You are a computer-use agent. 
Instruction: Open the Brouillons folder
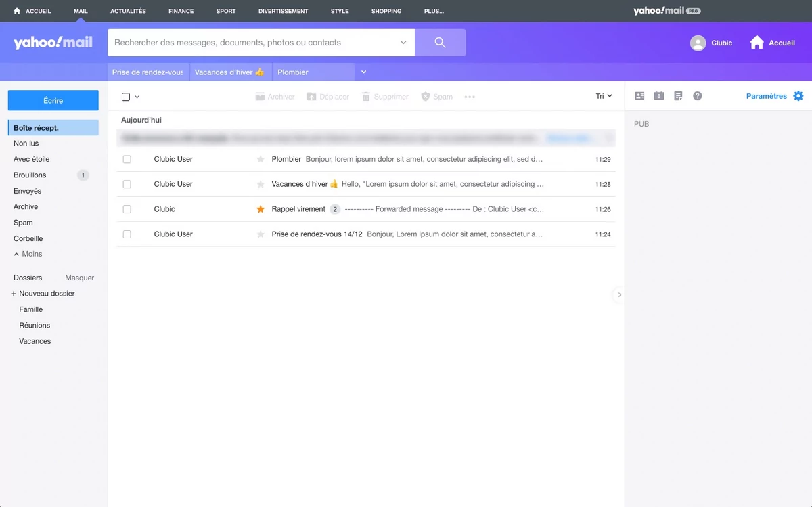(x=30, y=175)
